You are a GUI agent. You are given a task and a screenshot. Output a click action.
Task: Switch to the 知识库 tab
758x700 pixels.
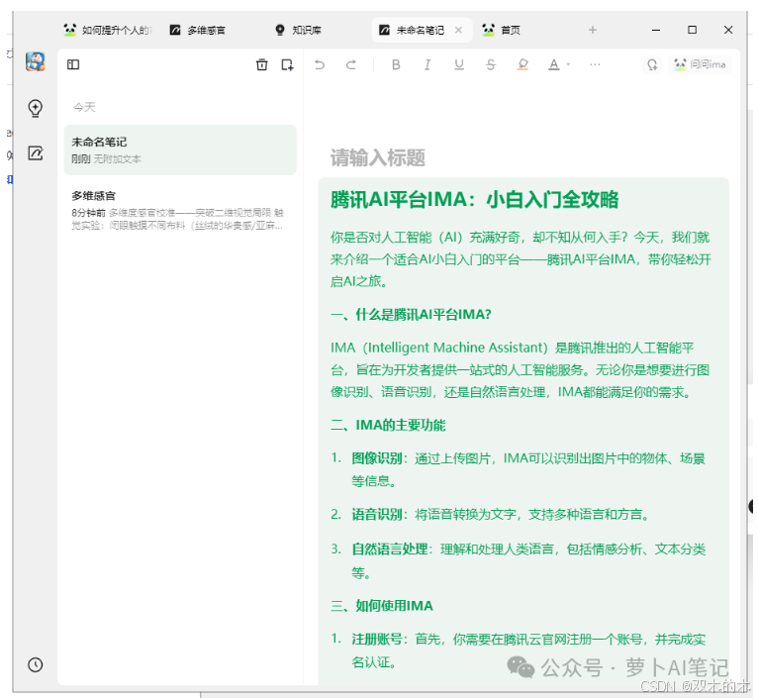click(x=298, y=30)
